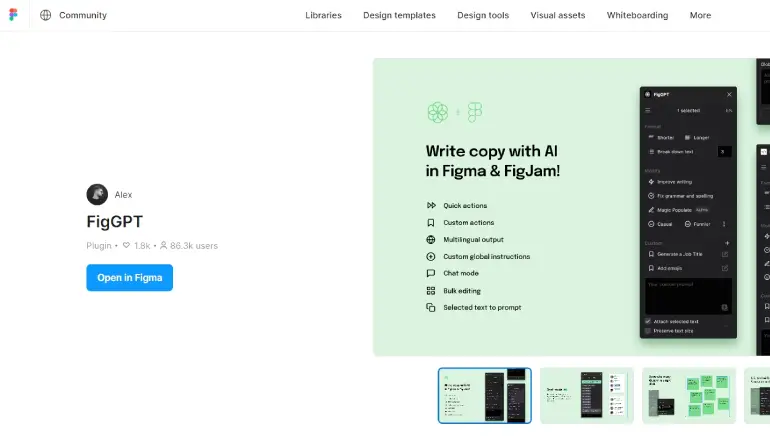This screenshot has width=770, height=440.
Task: Click the Custom actions bookmark icon
Action: pyautogui.click(x=431, y=222)
